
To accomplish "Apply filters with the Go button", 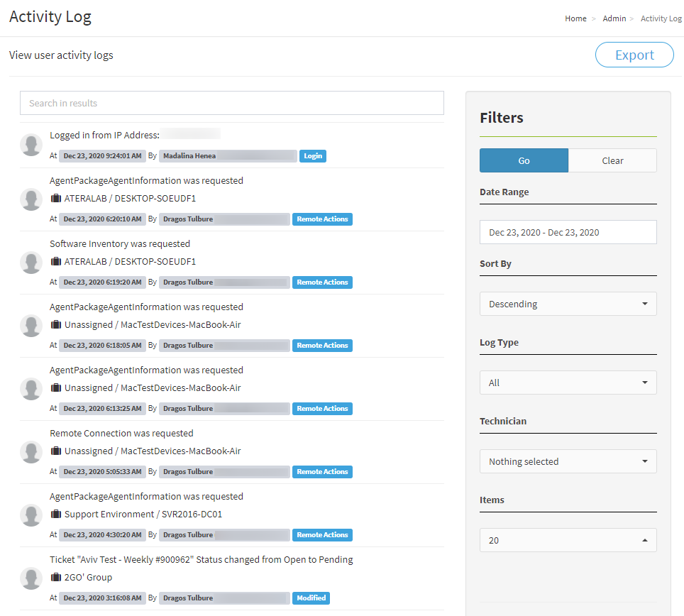I will tap(524, 160).
